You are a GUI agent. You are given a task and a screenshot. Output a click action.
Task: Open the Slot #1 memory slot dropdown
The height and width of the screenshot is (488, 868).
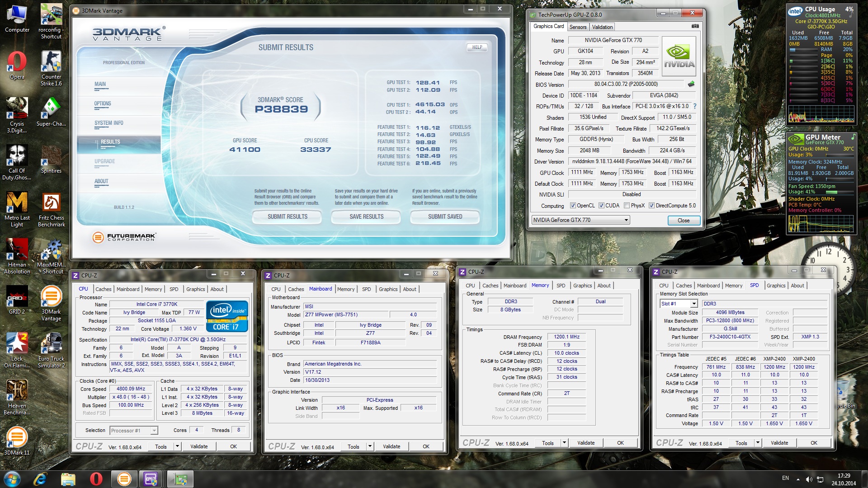(x=693, y=304)
